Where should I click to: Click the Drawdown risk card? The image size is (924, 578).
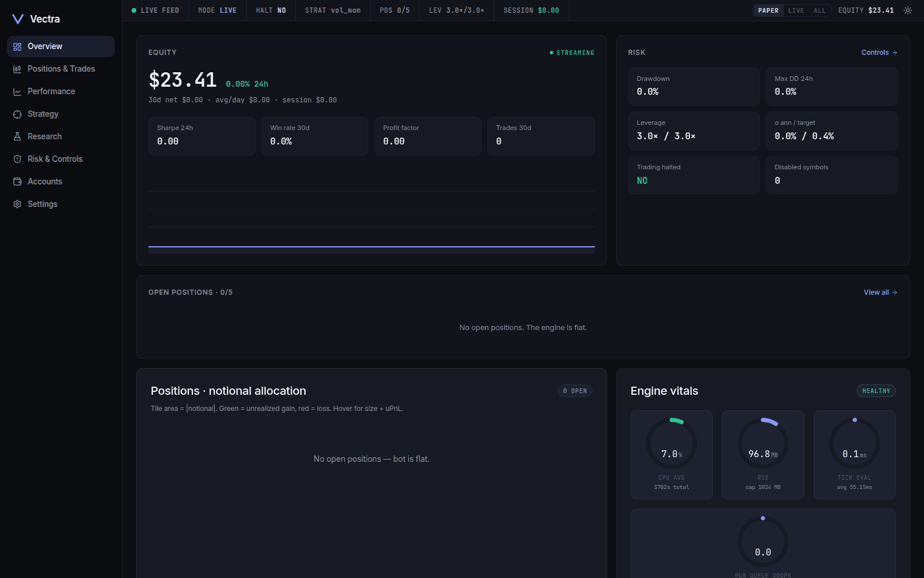click(x=694, y=87)
